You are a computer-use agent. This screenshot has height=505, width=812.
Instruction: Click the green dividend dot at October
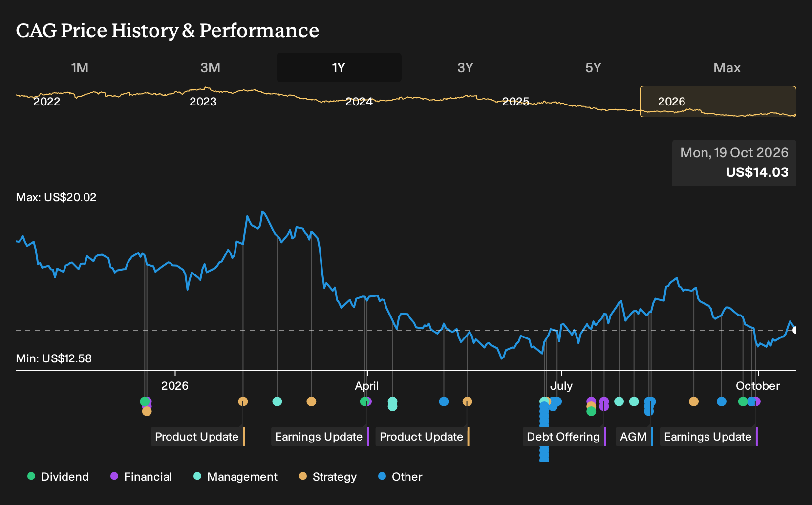click(x=743, y=401)
